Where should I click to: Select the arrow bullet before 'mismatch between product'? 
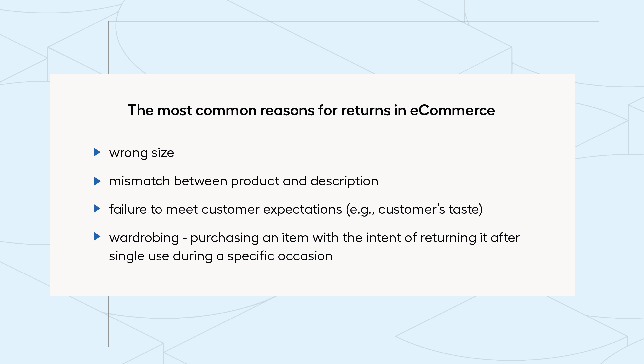pos(97,181)
